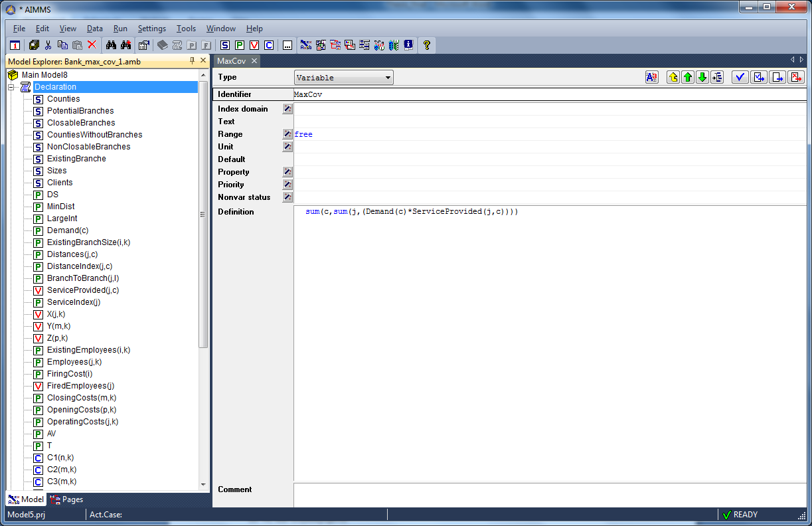
Task: Insert a new Parameter with the green P icon
Action: point(240,45)
